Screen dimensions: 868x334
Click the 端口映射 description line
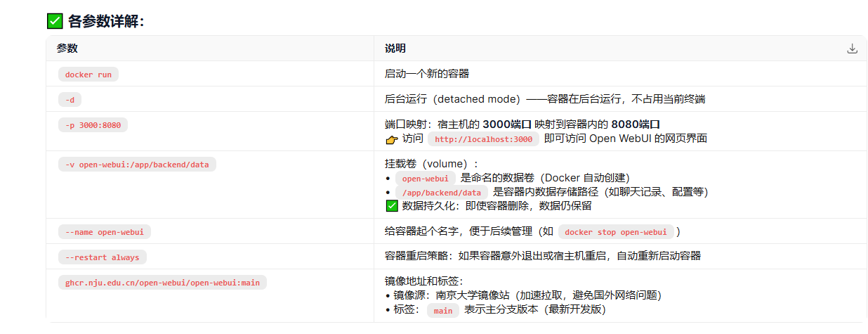(522, 124)
